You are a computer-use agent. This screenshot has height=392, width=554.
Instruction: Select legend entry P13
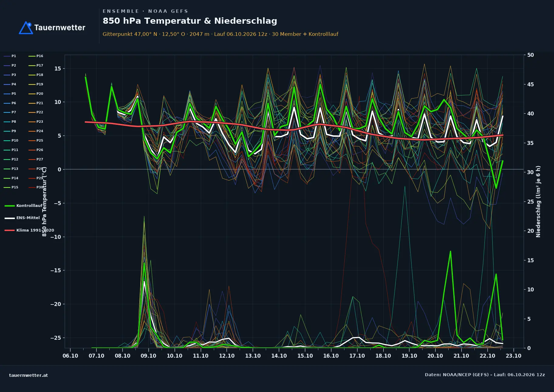11,169
